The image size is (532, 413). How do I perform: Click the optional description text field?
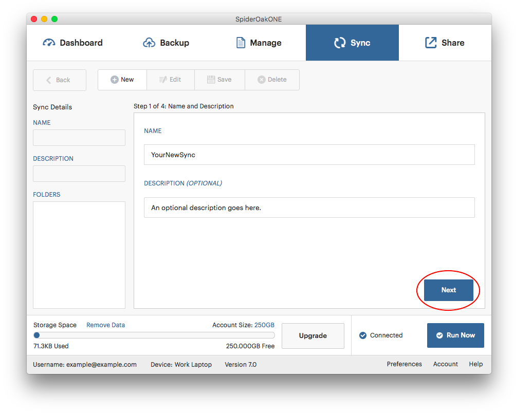pyautogui.click(x=309, y=208)
